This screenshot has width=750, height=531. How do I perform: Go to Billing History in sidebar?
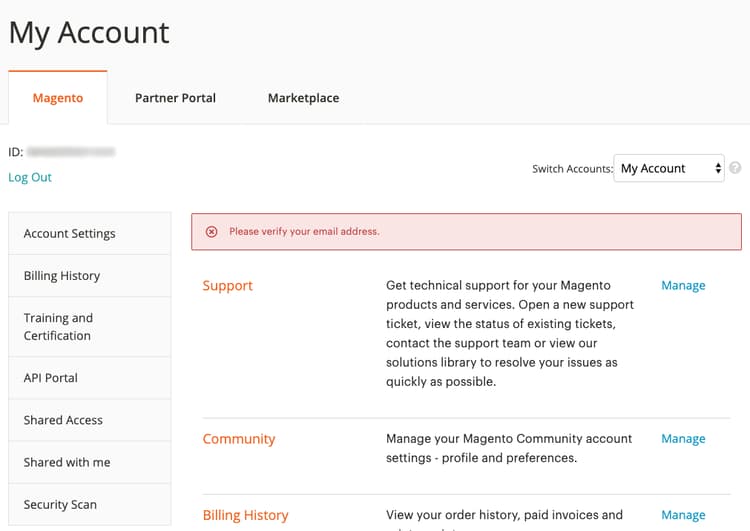62,275
